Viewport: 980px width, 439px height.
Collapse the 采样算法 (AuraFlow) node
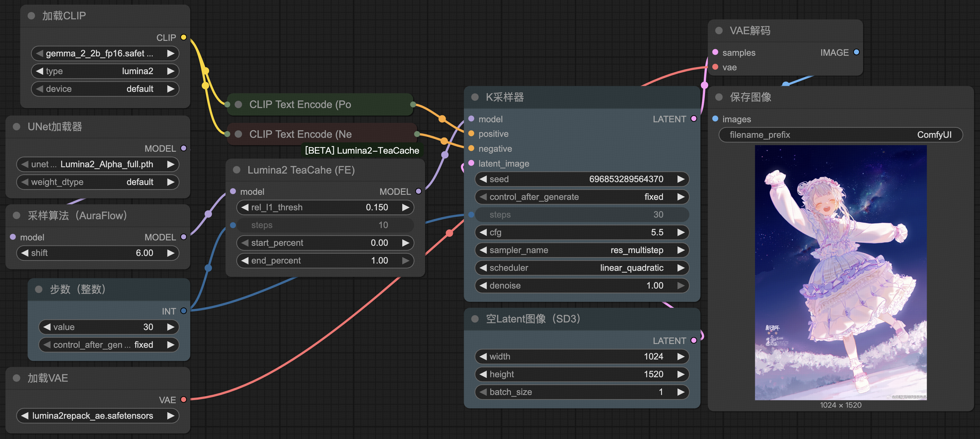click(x=17, y=215)
